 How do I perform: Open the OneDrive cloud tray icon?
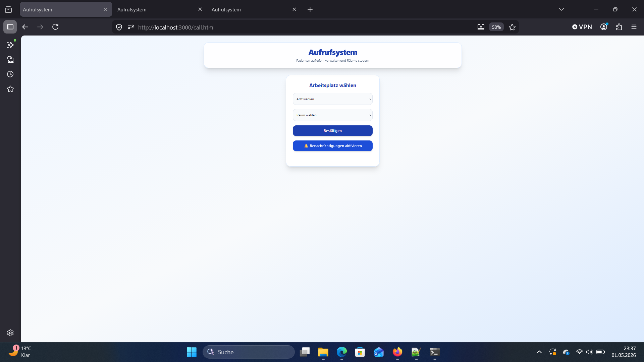pos(566,352)
